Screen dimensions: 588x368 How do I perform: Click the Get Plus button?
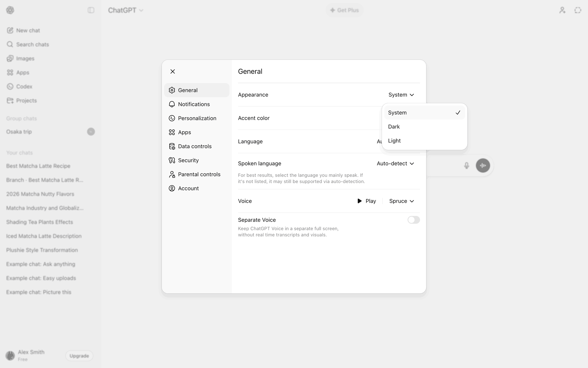point(344,10)
